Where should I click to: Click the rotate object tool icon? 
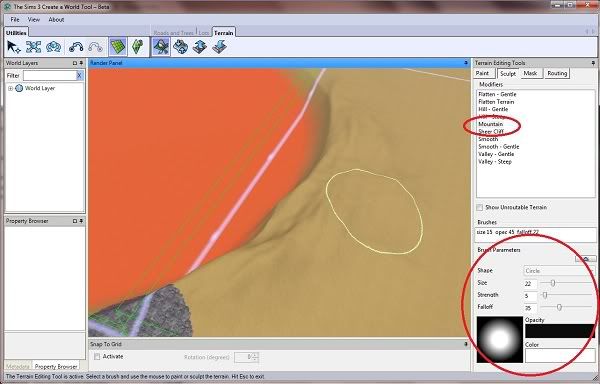54,47
